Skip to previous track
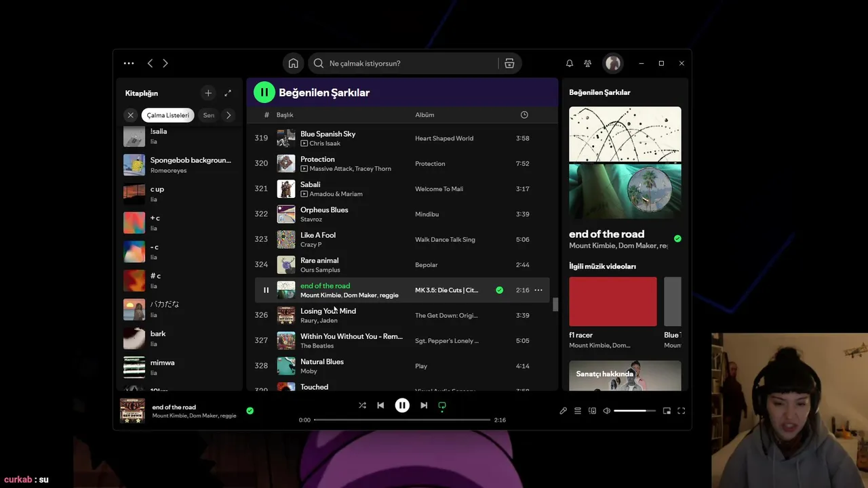 click(380, 405)
